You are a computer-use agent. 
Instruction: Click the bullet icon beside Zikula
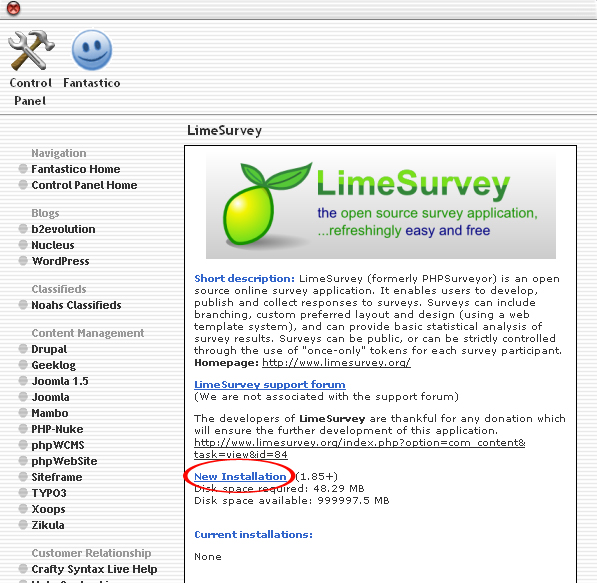(23, 525)
